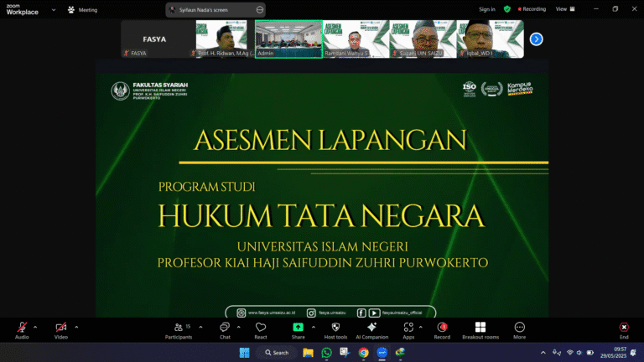Open the Chat panel

pos(225,328)
